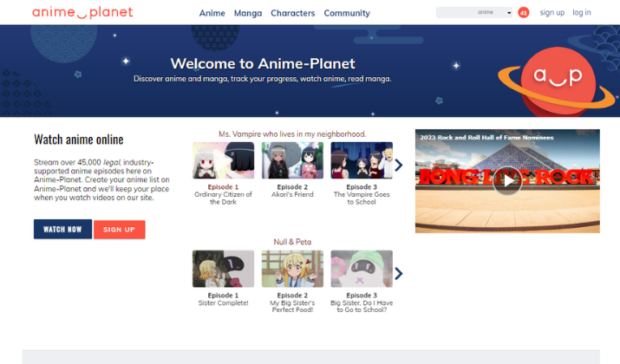Click '2023 Rock and Roll Hall of Fame Nominees' caption
This screenshot has height=364, width=620.
pos(486,138)
